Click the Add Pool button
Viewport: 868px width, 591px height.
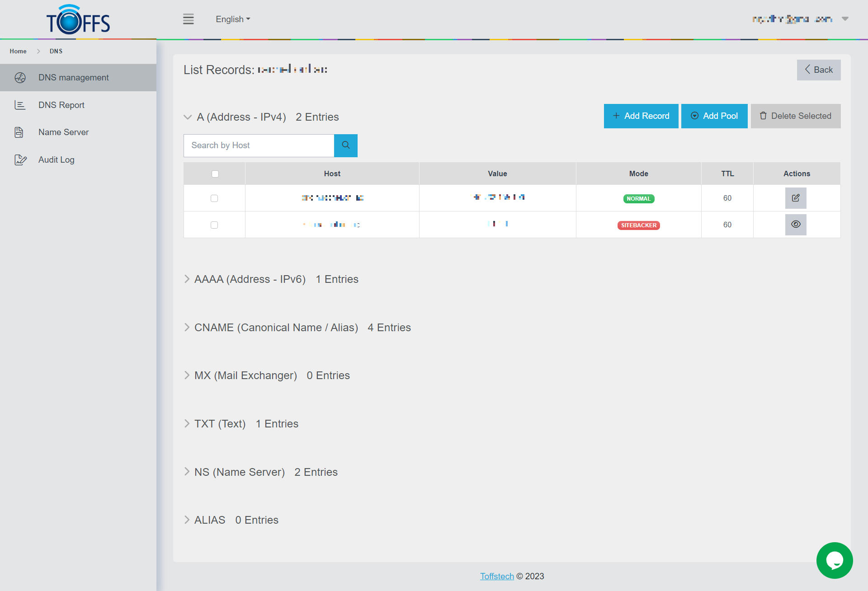coord(714,116)
